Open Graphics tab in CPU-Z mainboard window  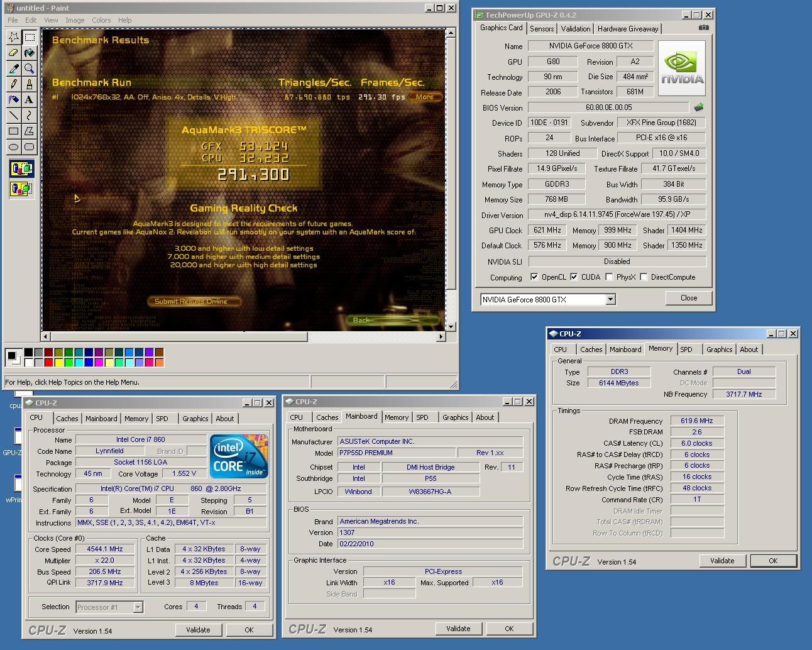tap(456, 417)
